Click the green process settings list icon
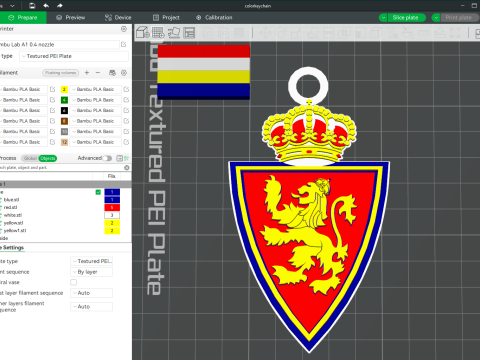This screenshot has width=480, height=360. (127, 158)
